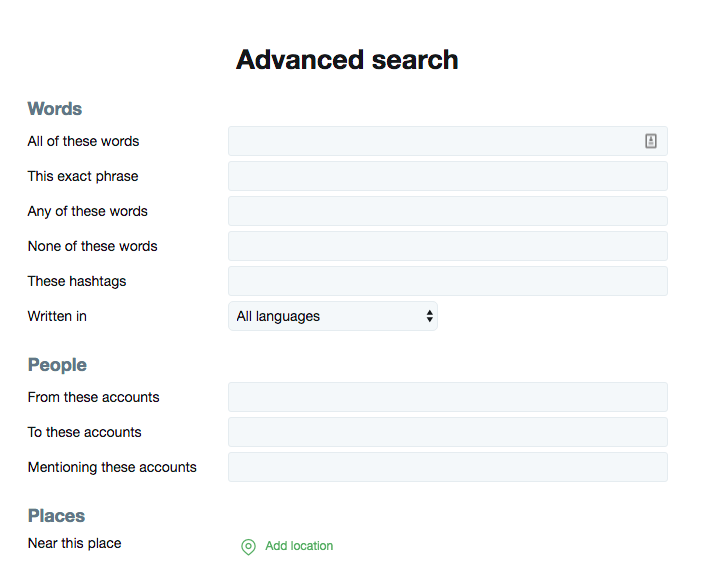Click the location pin icon

point(248,547)
